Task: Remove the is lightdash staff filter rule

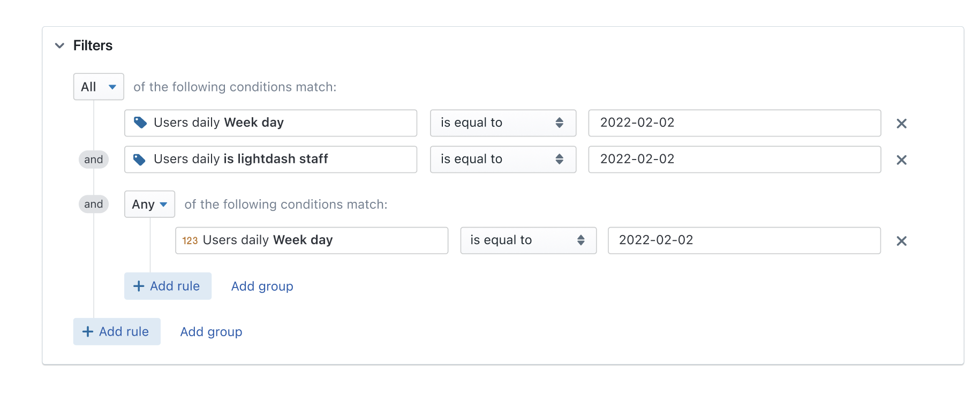Action: (x=902, y=160)
